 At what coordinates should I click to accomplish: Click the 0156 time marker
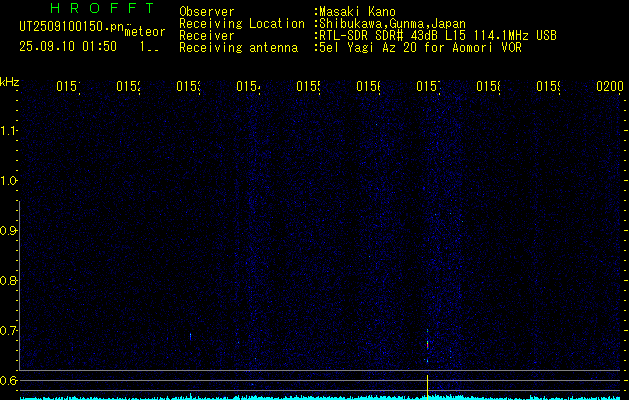pyautogui.click(x=369, y=86)
